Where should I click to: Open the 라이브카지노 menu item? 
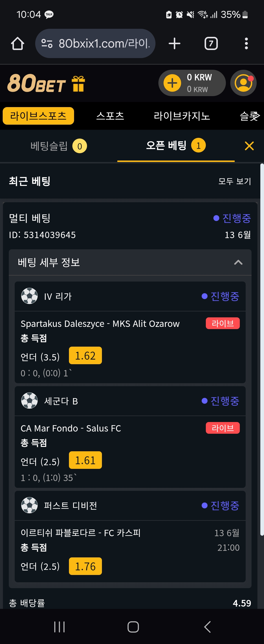(x=182, y=116)
